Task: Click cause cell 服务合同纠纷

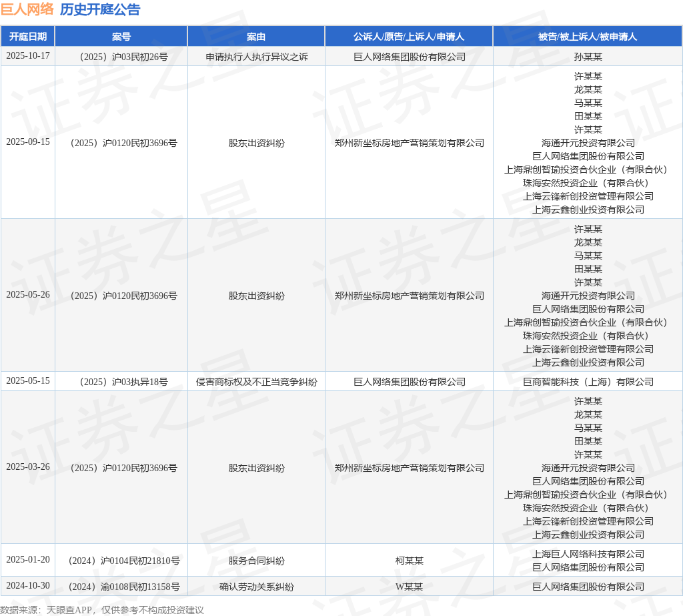Action: [257, 561]
